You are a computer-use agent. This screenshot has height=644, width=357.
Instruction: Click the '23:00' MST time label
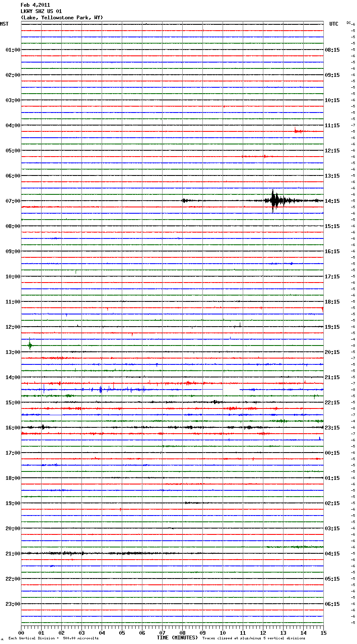pyautogui.click(x=13, y=604)
